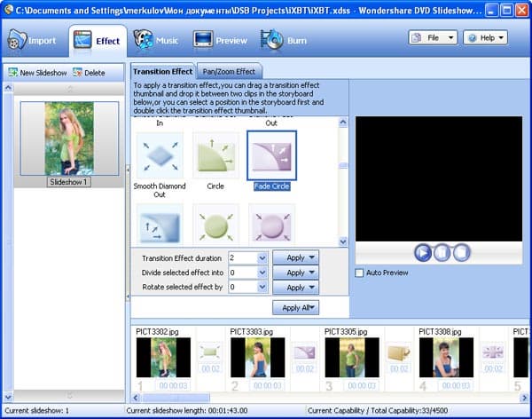This screenshot has width=532, height=419.
Task: Select transition after PICT3308.jpg
Action: tap(493, 352)
